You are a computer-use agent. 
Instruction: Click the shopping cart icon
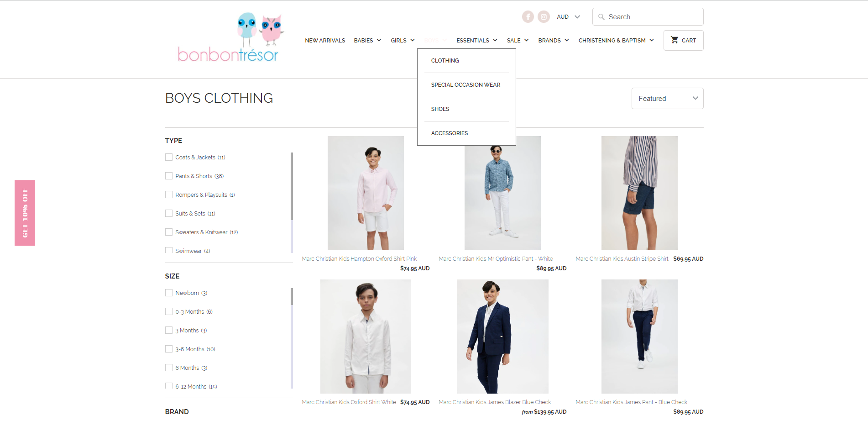pyautogui.click(x=674, y=40)
